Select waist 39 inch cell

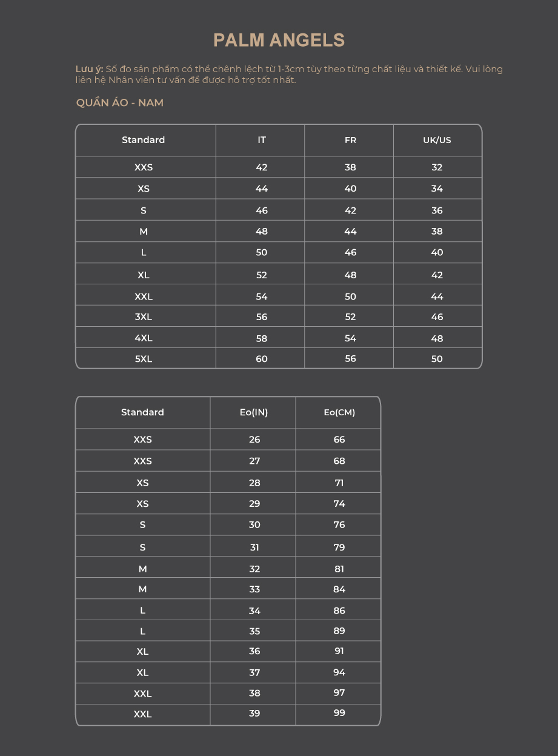pos(254,713)
